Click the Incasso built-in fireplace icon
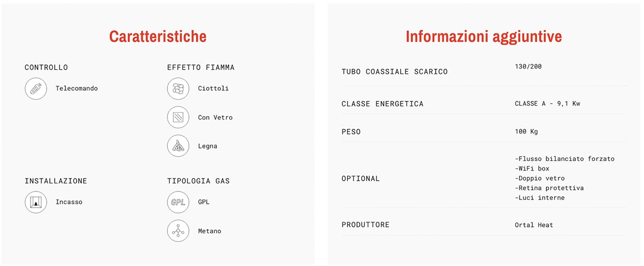 click(36, 202)
